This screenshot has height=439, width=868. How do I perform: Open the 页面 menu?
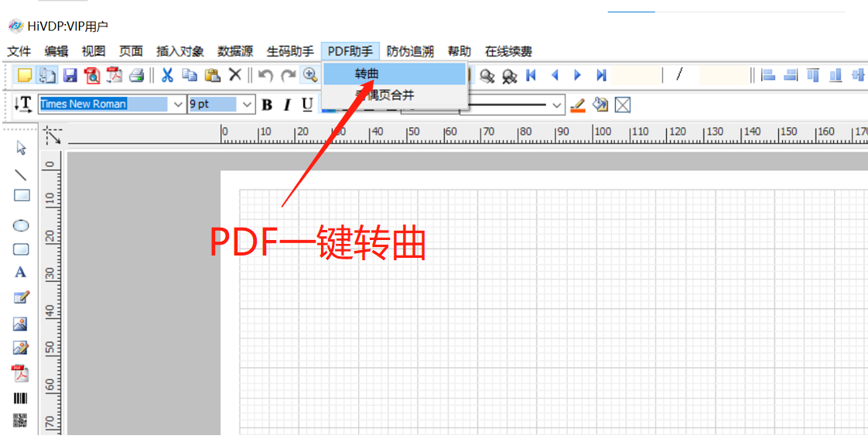click(132, 52)
